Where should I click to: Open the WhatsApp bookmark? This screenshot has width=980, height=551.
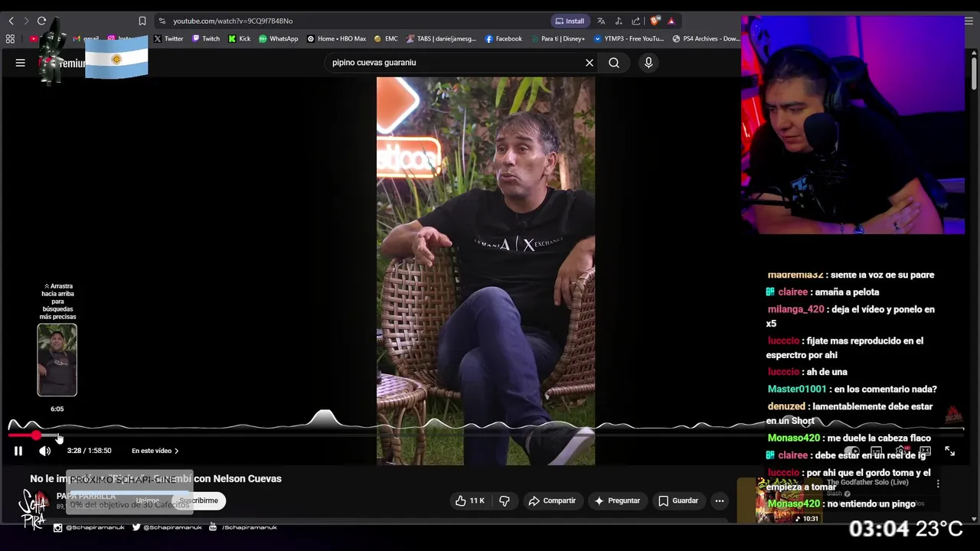tap(279, 38)
